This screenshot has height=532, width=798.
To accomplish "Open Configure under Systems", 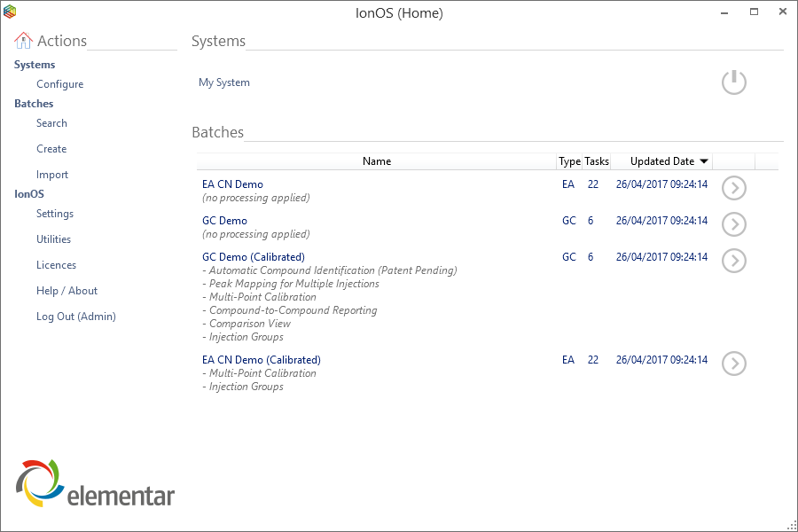I will [59, 84].
